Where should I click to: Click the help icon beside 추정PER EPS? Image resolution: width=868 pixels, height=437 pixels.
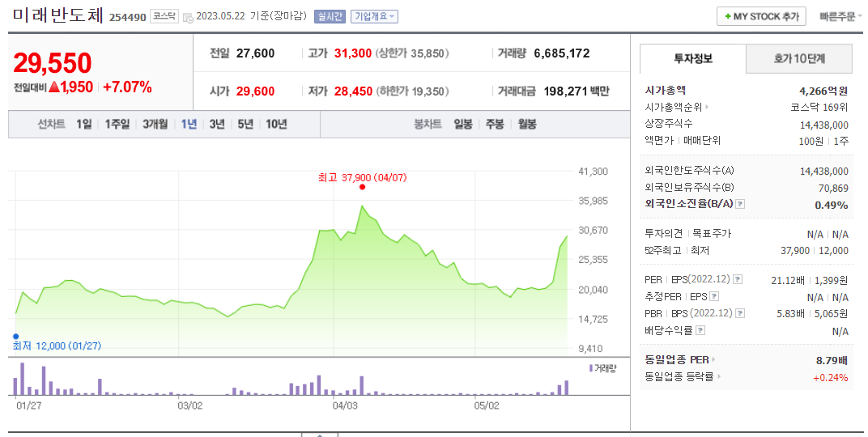pyautogui.click(x=714, y=296)
